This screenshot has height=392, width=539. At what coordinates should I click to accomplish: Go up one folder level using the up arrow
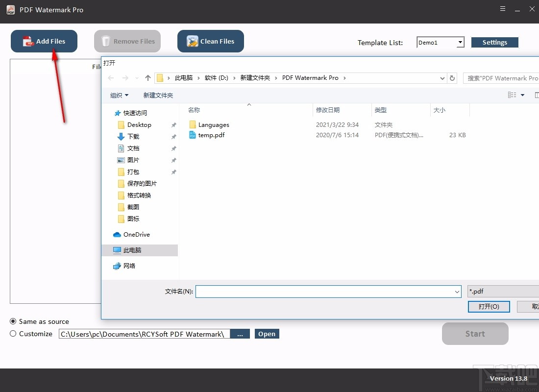pyautogui.click(x=147, y=78)
